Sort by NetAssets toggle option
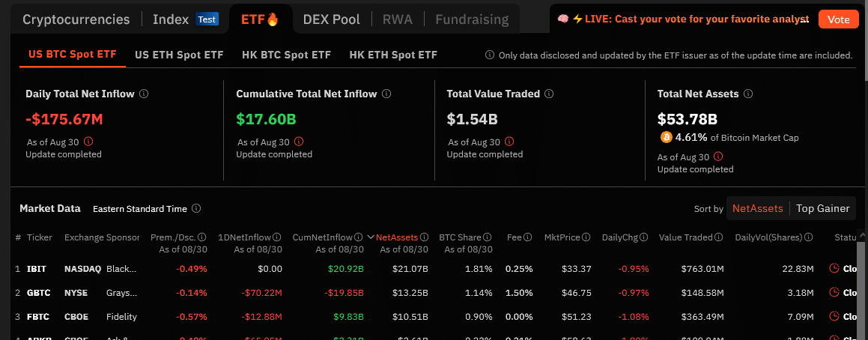 (758, 209)
